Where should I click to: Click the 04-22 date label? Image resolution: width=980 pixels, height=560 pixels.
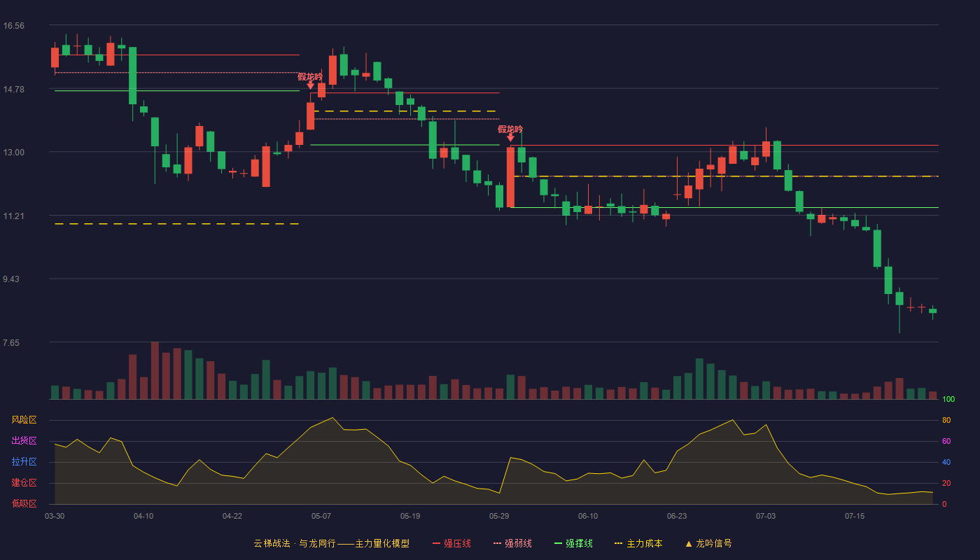click(x=232, y=516)
